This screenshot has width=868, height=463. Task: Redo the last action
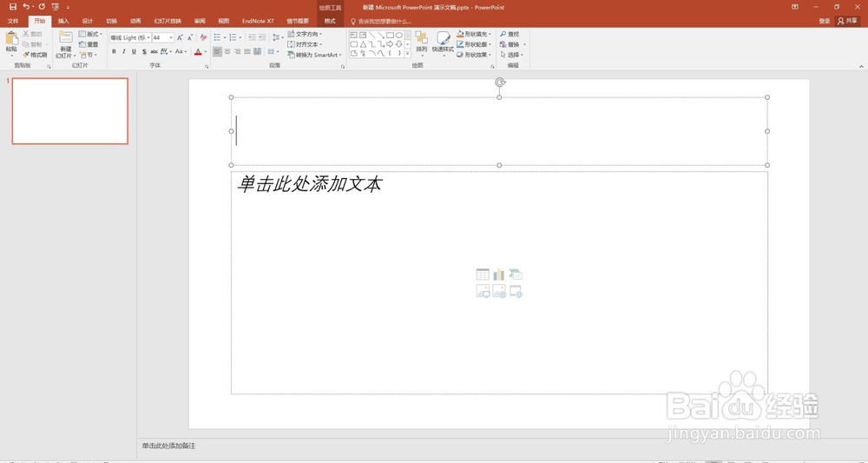tap(42, 7)
